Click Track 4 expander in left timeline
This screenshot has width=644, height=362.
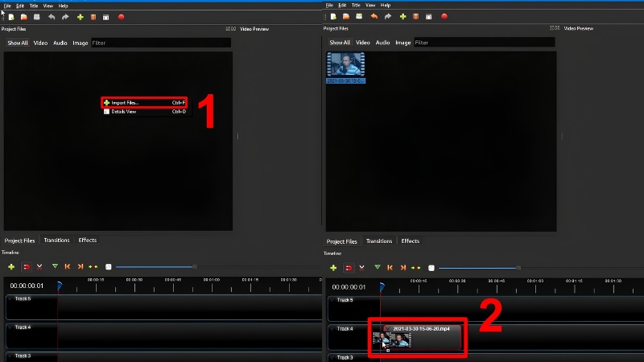point(10,327)
